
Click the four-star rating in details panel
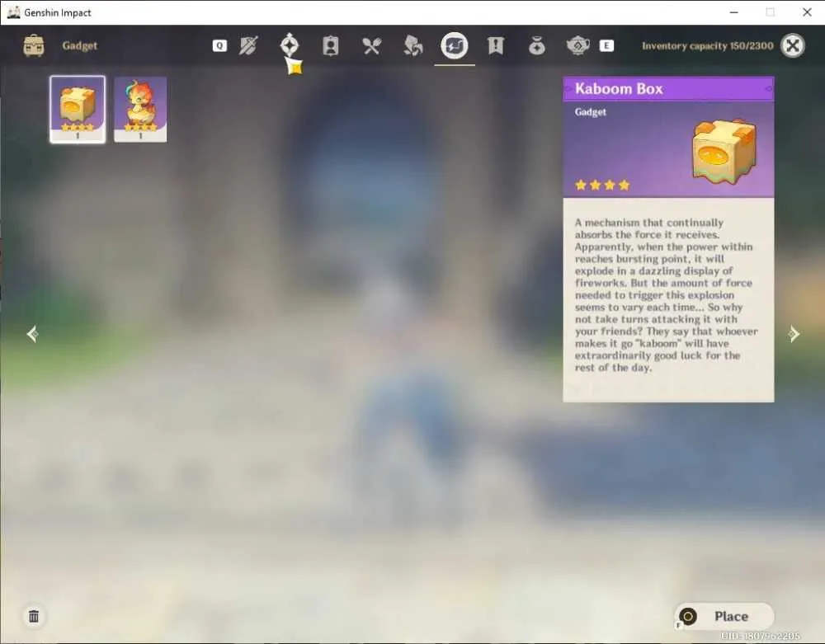602,185
